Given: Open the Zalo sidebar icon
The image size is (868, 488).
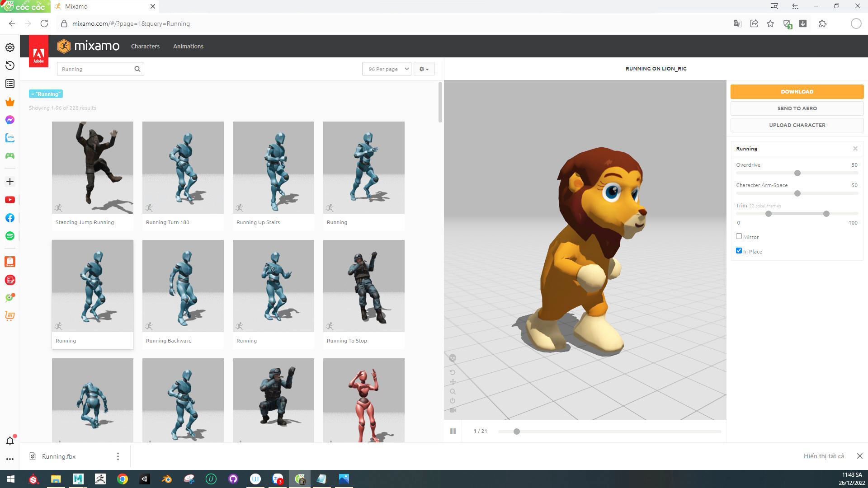Looking at the screenshot, I should pyautogui.click(x=10, y=138).
